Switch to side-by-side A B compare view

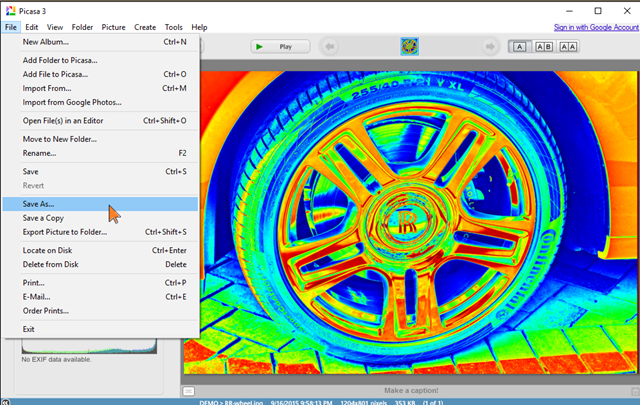tap(543, 46)
